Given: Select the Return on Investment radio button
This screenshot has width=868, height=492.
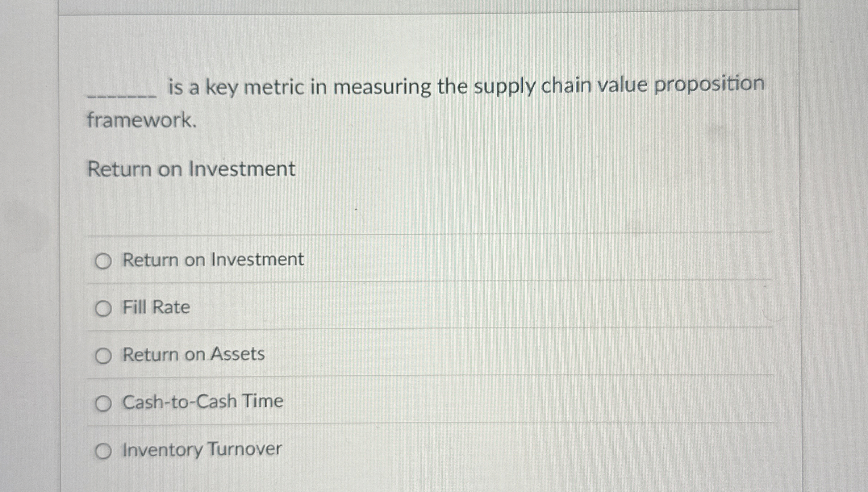Looking at the screenshot, I should point(103,261).
